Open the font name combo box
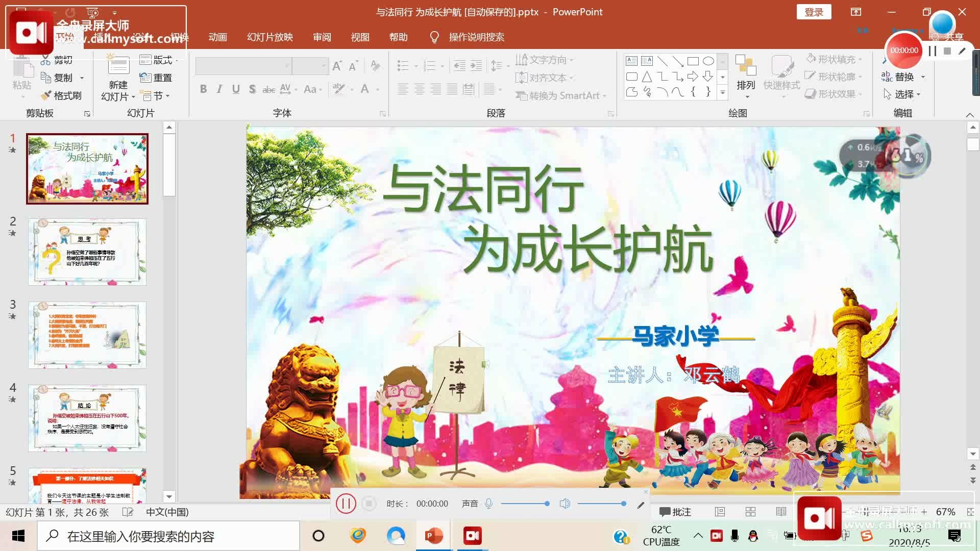The height and width of the screenshot is (551, 980). 243,66
